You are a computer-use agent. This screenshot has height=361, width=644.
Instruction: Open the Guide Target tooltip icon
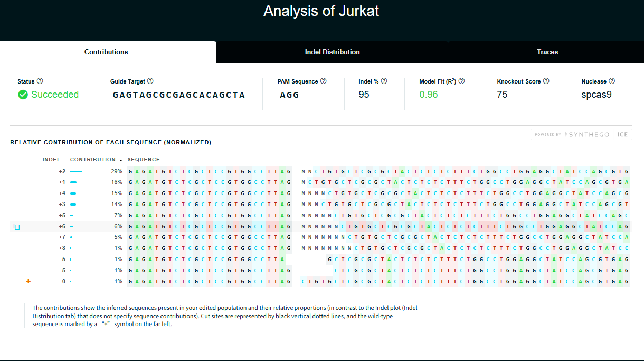(x=151, y=81)
